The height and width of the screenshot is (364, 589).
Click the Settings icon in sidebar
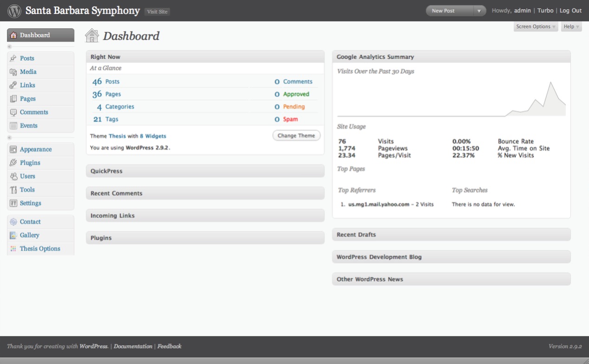[x=13, y=204]
